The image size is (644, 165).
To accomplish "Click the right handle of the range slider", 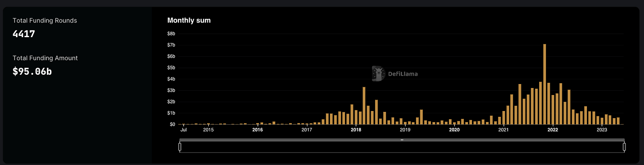I will [x=625, y=147].
